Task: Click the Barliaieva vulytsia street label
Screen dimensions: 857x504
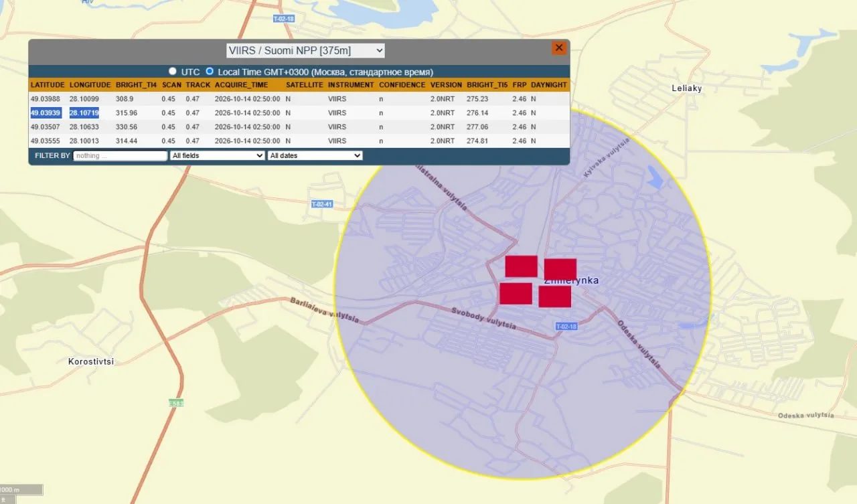Action: pos(324,311)
